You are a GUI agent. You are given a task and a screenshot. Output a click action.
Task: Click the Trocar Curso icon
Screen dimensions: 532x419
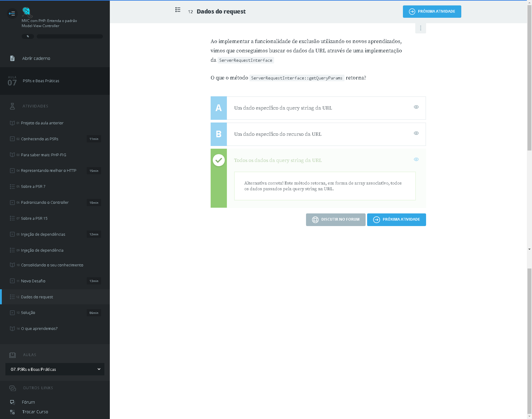click(x=12, y=412)
